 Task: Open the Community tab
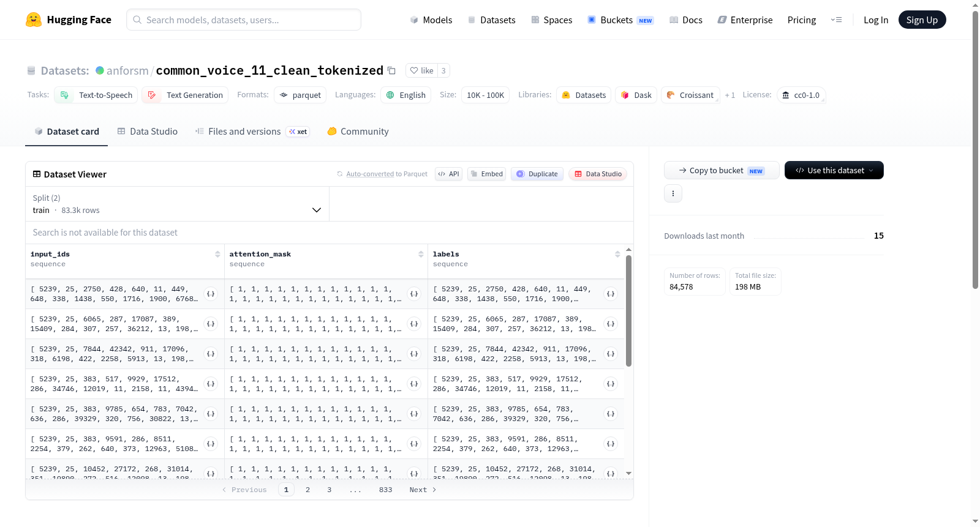click(358, 132)
